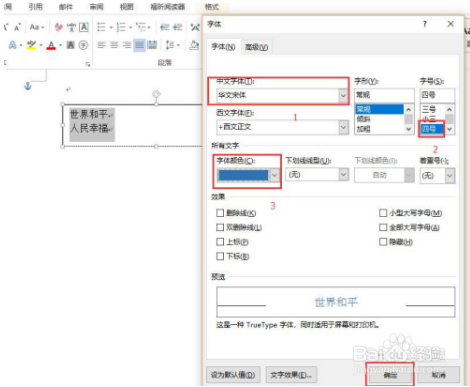
Task: Expand the 字体颜色 color dropdown arrow
Action: (x=274, y=175)
